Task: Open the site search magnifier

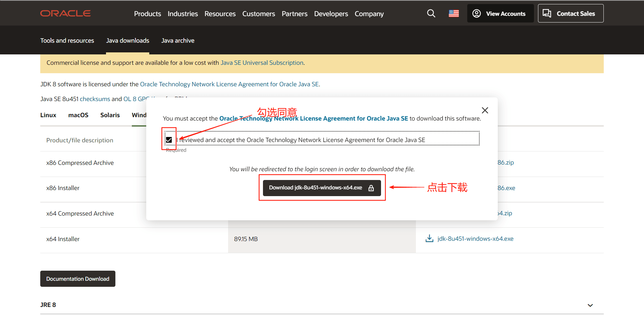Action: point(431,13)
